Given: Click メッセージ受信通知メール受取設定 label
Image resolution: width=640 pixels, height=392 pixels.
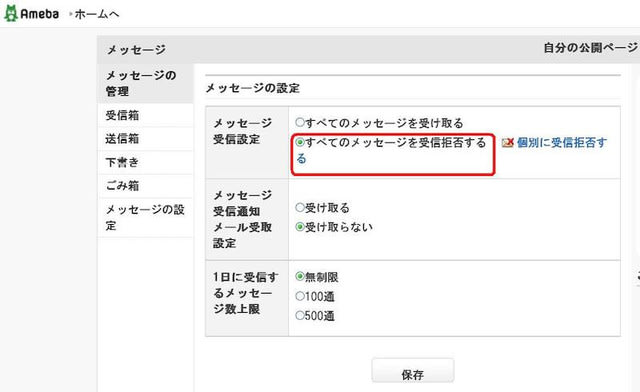Looking at the screenshot, I should (x=242, y=219).
